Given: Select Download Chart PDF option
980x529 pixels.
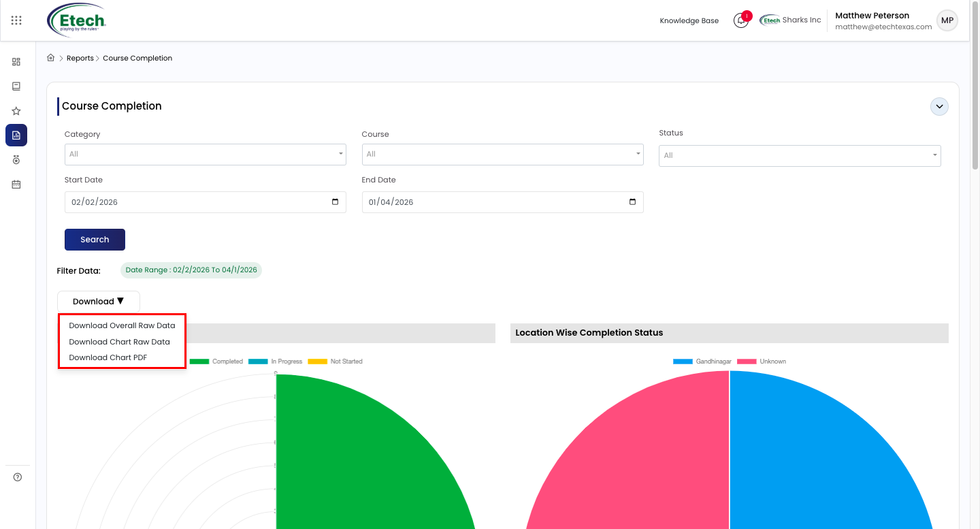Looking at the screenshot, I should (x=108, y=357).
